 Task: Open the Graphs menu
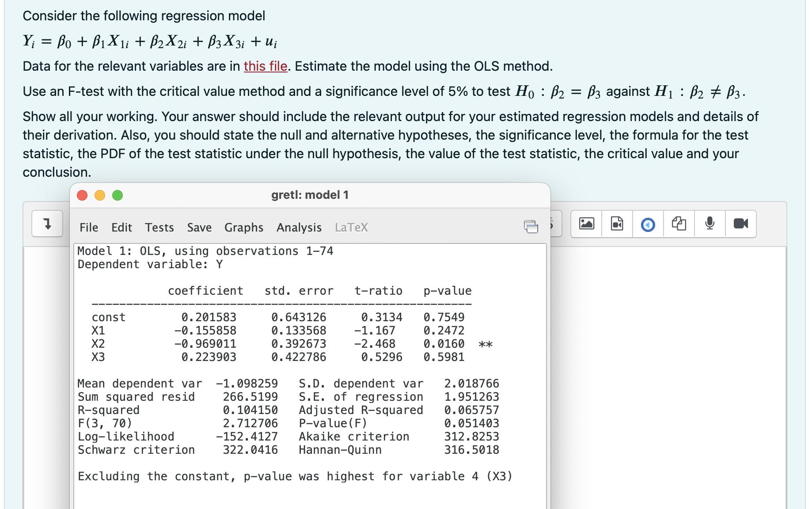point(244,228)
